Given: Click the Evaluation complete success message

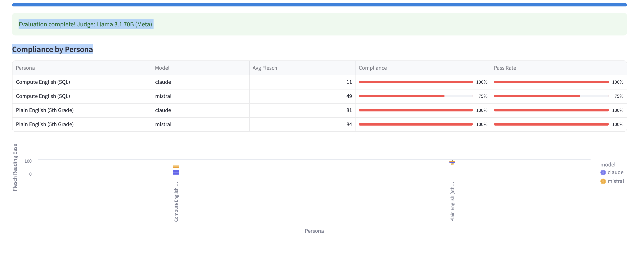Looking at the screenshot, I should (85, 24).
